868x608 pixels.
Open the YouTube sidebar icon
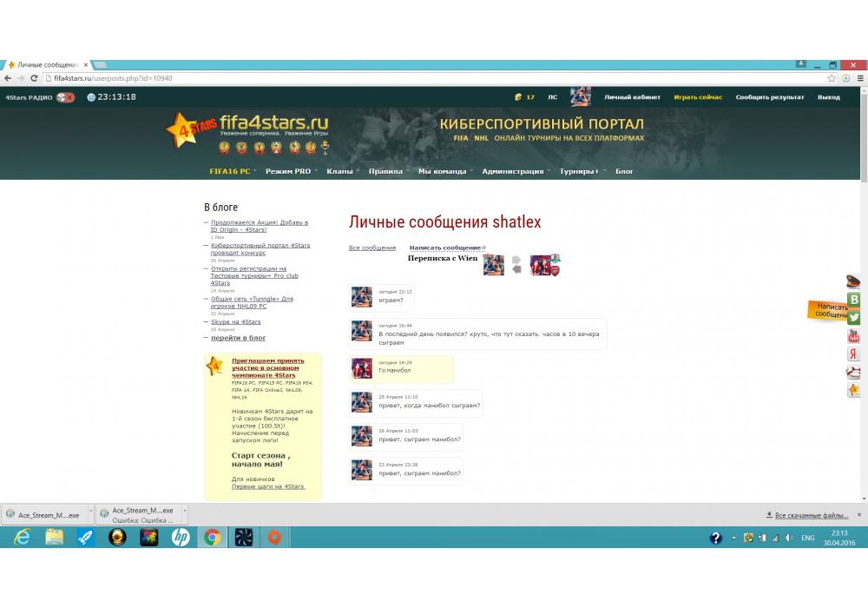854,336
